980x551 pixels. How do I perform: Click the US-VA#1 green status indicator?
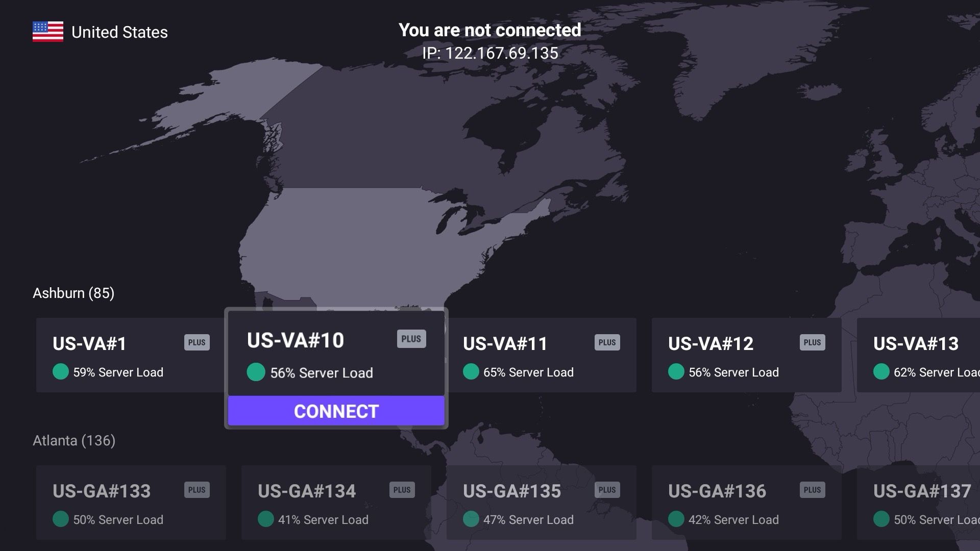pos(60,371)
